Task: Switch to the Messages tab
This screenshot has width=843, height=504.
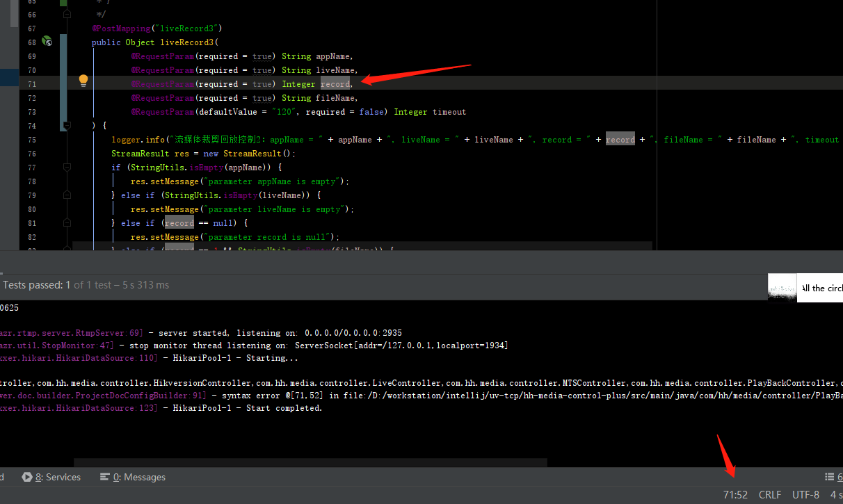Action: pyautogui.click(x=144, y=477)
